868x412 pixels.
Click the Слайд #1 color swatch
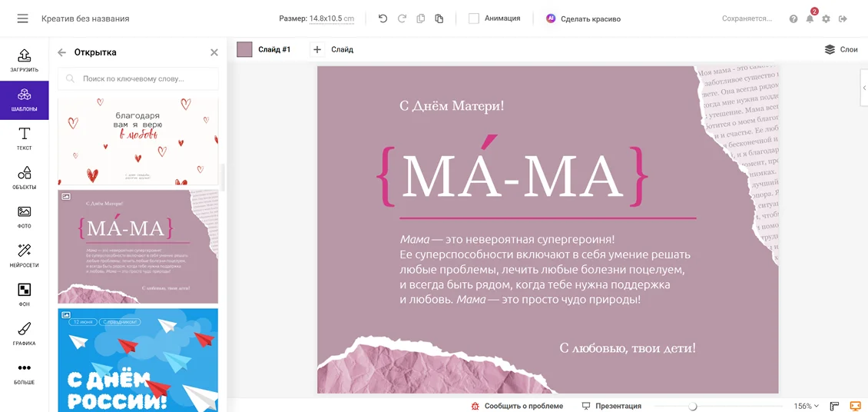click(244, 49)
